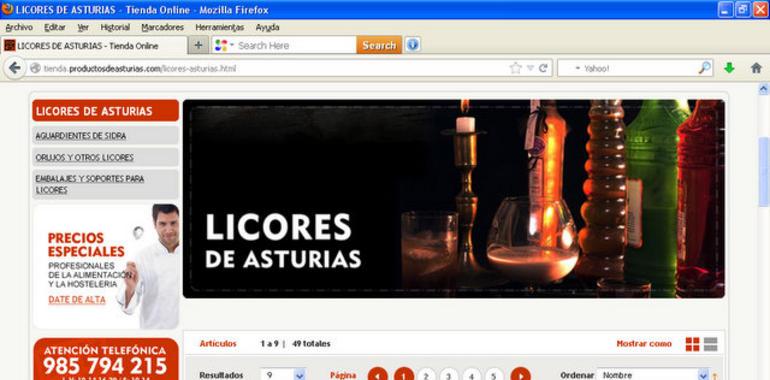The width and height of the screenshot is (770, 380).
Task: Click the Mostrar como label
Action: [644, 344]
